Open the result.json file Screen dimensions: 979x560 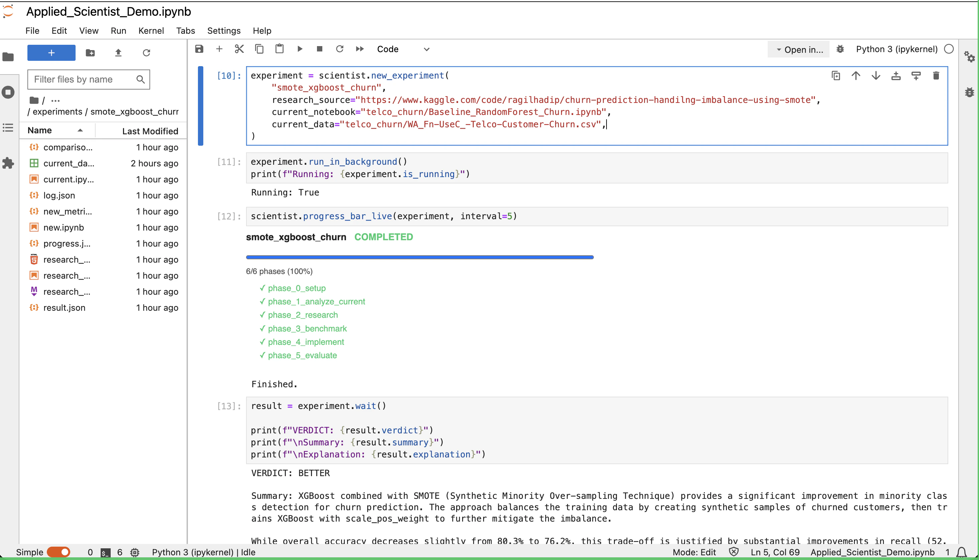pyautogui.click(x=103, y=308)
